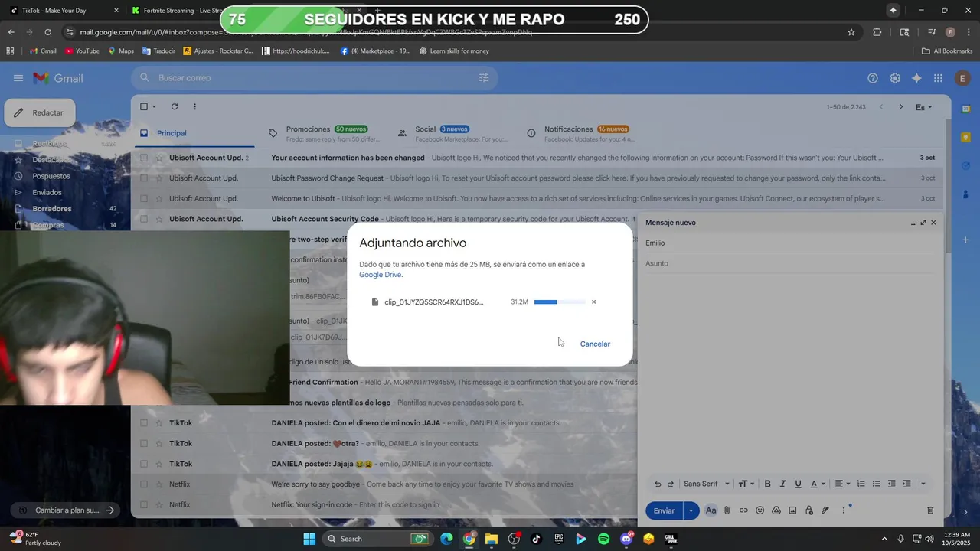Increase indent in compose toolbar
Screen dimensions: 980x551
coord(906,484)
